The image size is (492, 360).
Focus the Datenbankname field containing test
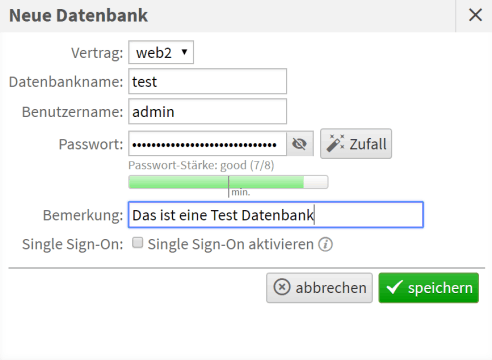(x=207, y=81)
